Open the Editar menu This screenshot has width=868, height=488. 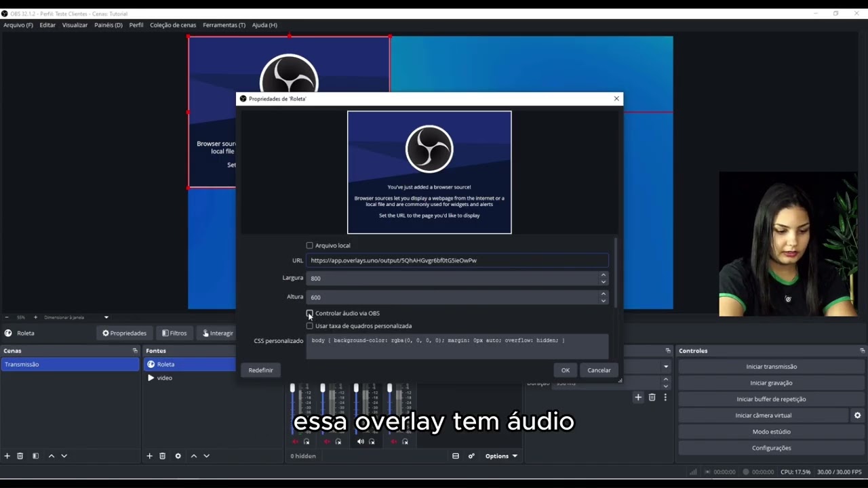47,25
